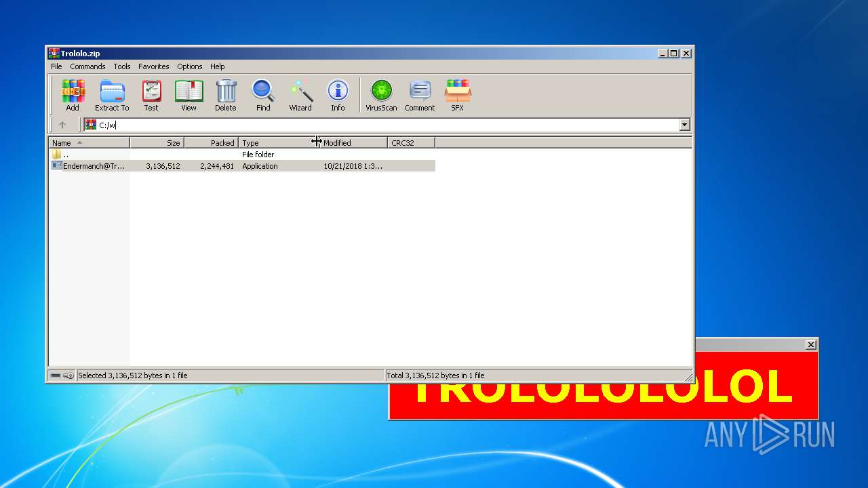Close the red TROLOLOLOLOL popup window

(x=810, y=345)
